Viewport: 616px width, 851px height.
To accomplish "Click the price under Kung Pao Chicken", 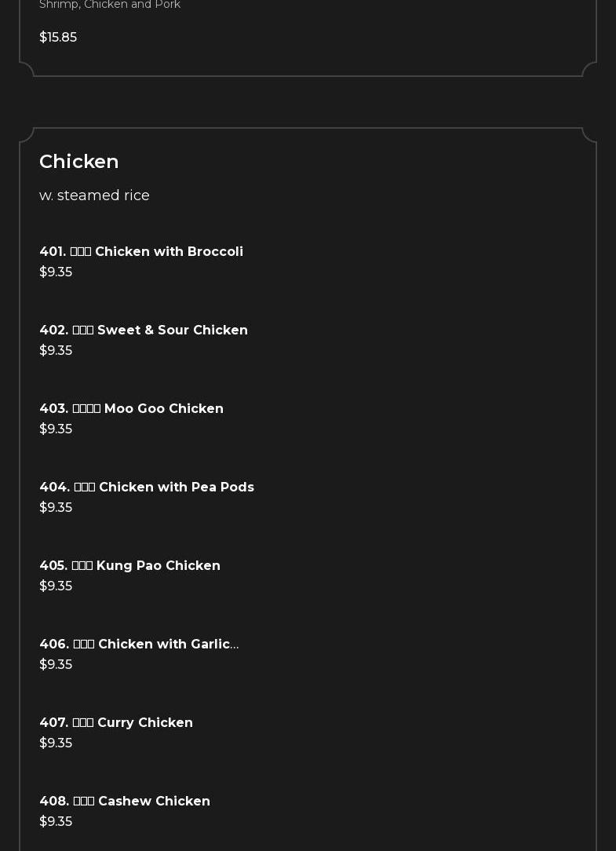I will pos(56,586).
